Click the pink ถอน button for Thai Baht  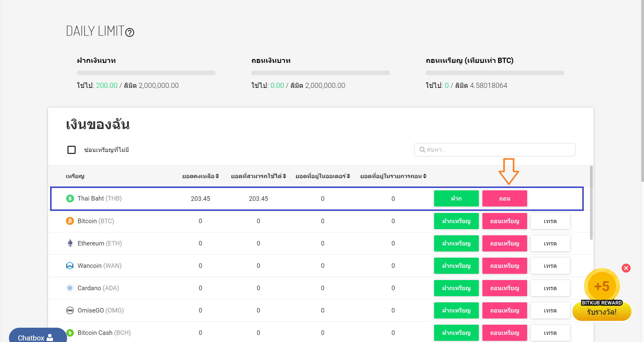(504, 198)
